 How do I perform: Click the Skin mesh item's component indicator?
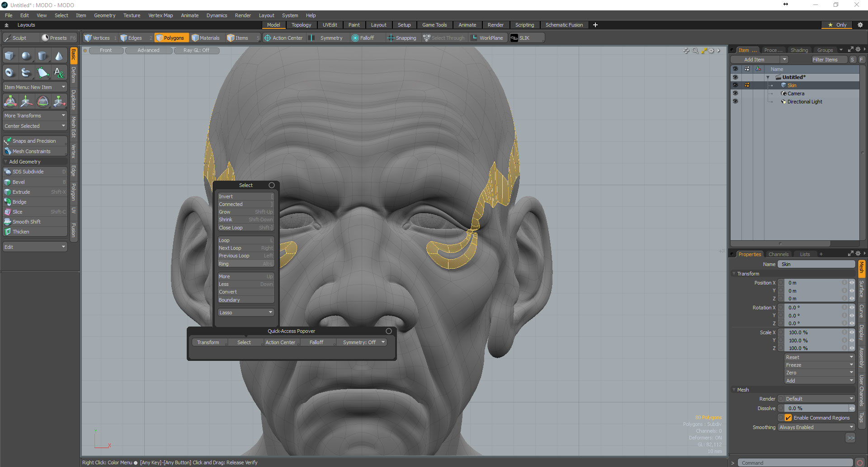point(747,85)
